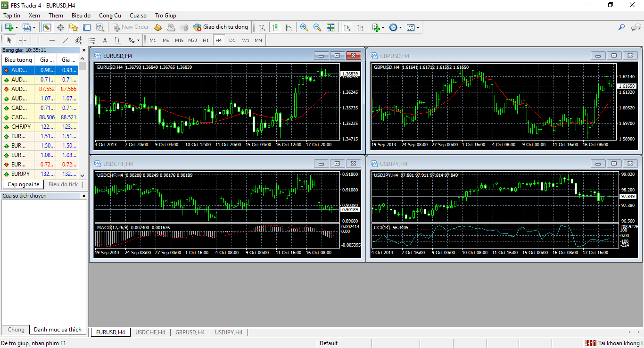Screen dimensions: 644x348
Task: Open the chat bubbles icon
Action: coord(635,27)
